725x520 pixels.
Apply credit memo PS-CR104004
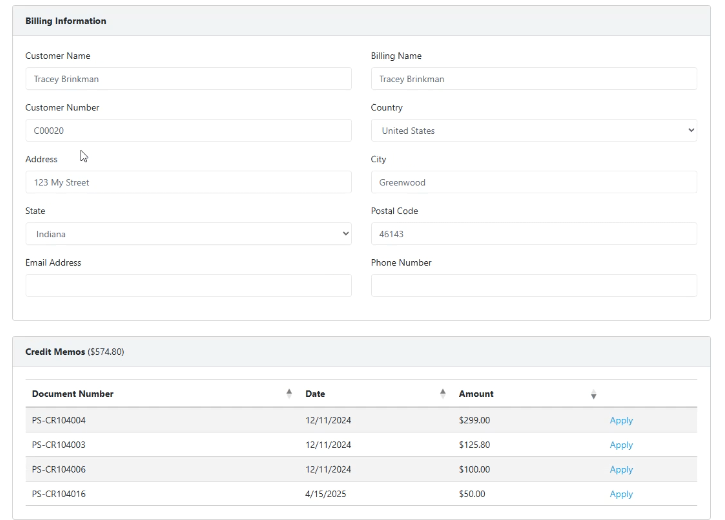click(x=621, y=421)
